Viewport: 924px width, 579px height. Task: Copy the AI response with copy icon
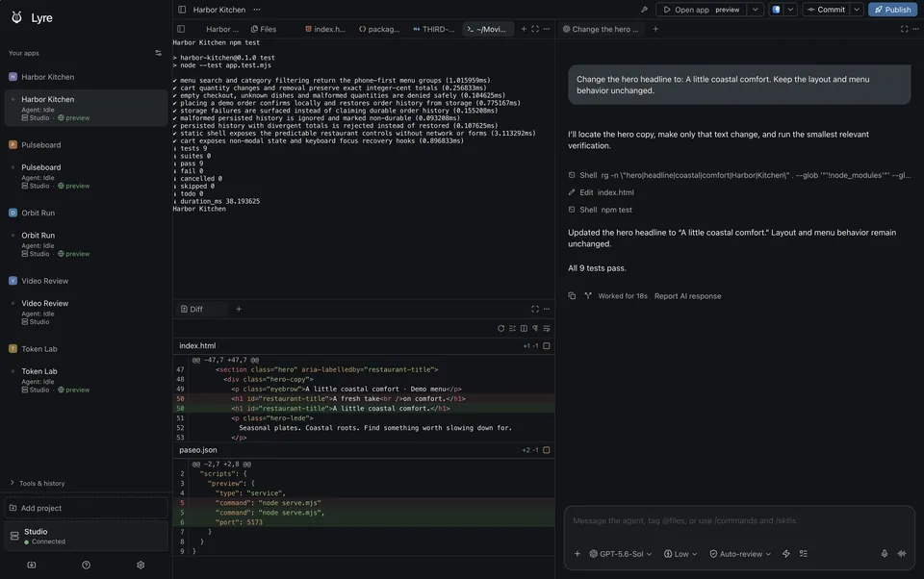[572, 296]
